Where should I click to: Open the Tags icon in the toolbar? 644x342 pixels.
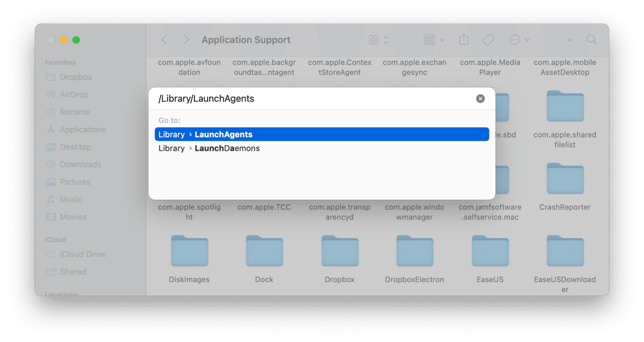pyautogui.click(x=488, y=40)
